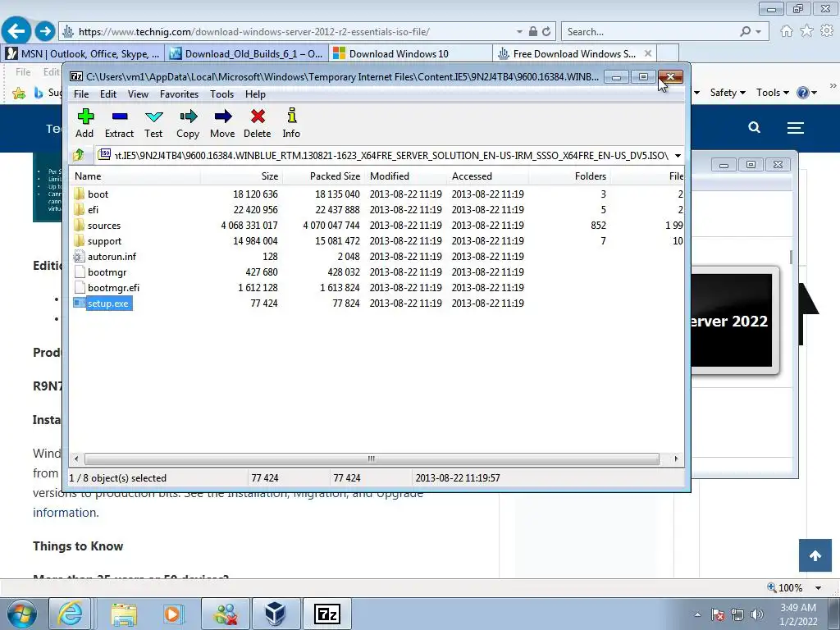Open the Tools dropdown in command bar
This screenshot has height=630, width=840.
(773, 93)
